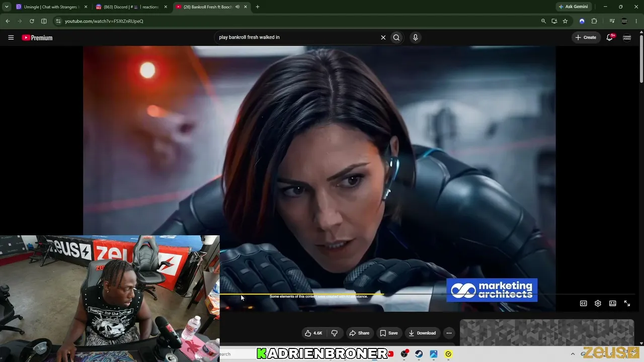Screen dimensions: 644x362
Task: Visit the marketing architects ad overlay
Action: click(492, 290)
